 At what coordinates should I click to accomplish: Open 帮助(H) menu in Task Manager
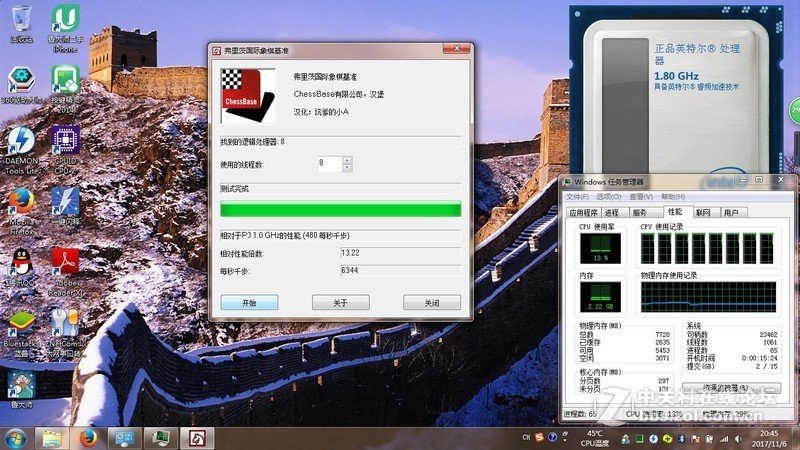pyautogui.click(x=673, y=196)
